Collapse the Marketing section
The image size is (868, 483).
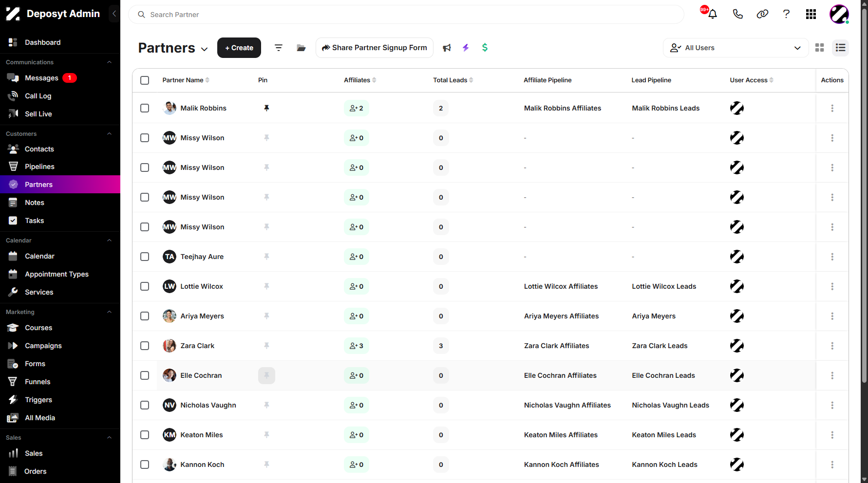(x=109, y=312)
